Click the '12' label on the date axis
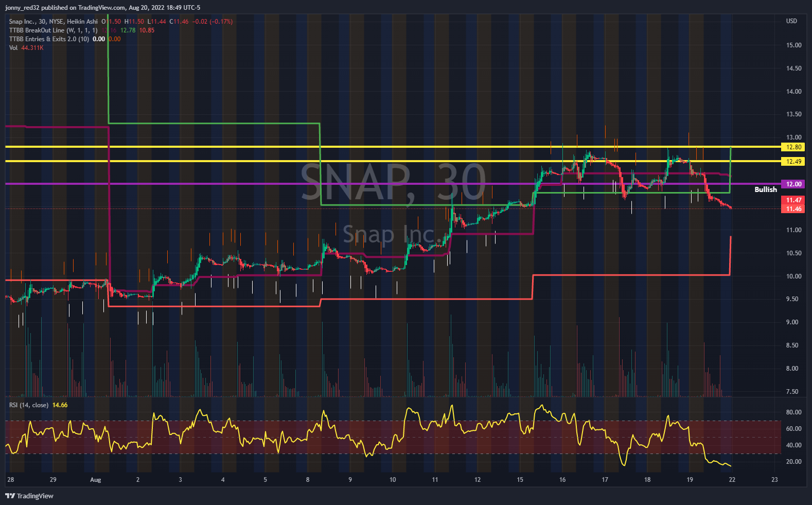 (x=478, y=480)
